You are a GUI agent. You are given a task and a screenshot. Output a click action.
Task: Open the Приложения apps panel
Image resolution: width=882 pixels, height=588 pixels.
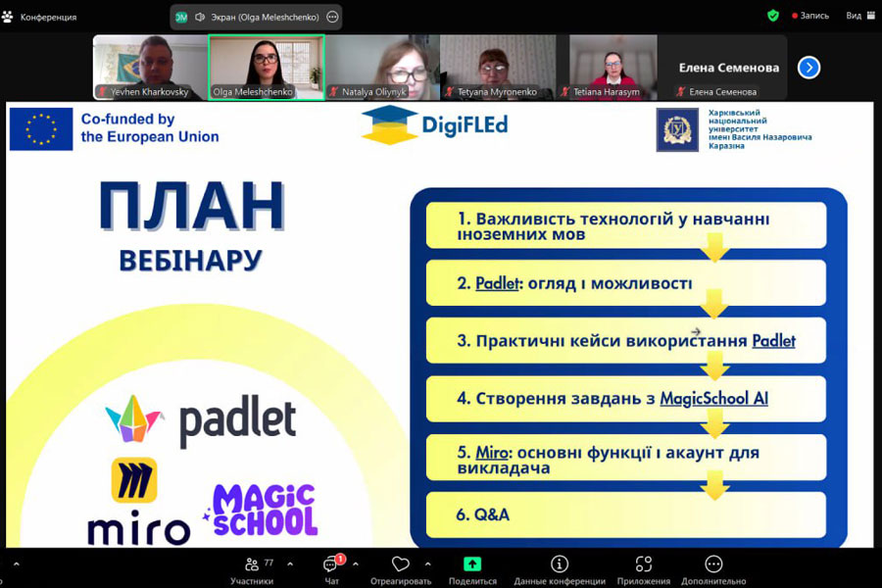point(644,570)
